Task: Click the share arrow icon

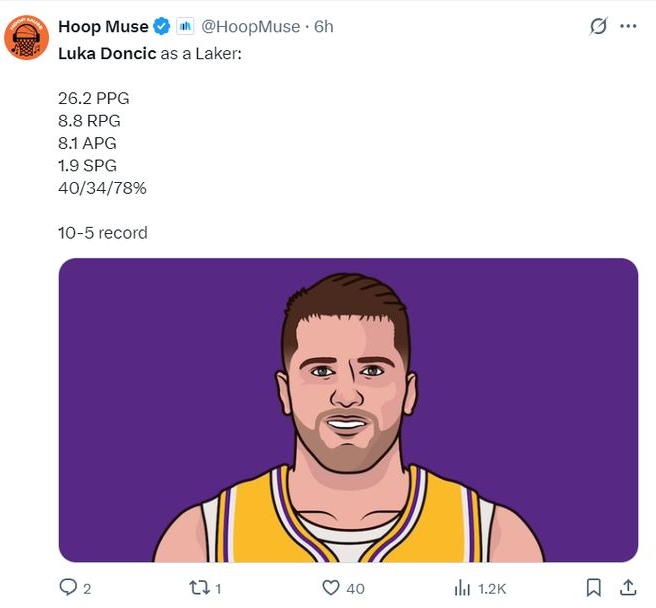Action: point(628,587)
